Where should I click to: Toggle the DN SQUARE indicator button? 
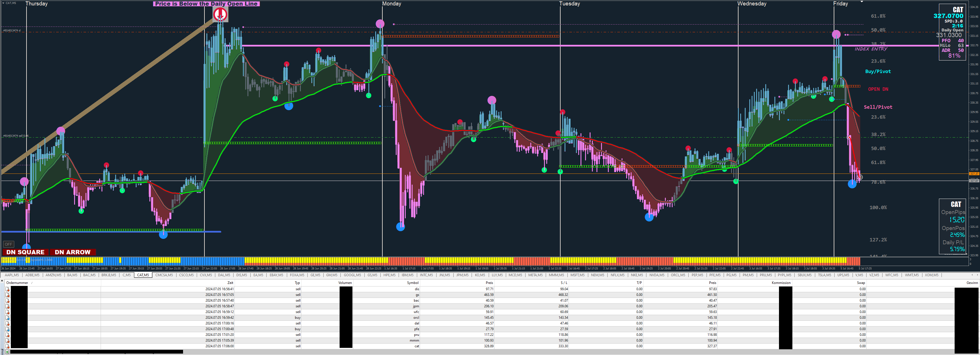(x=25, y=252)
